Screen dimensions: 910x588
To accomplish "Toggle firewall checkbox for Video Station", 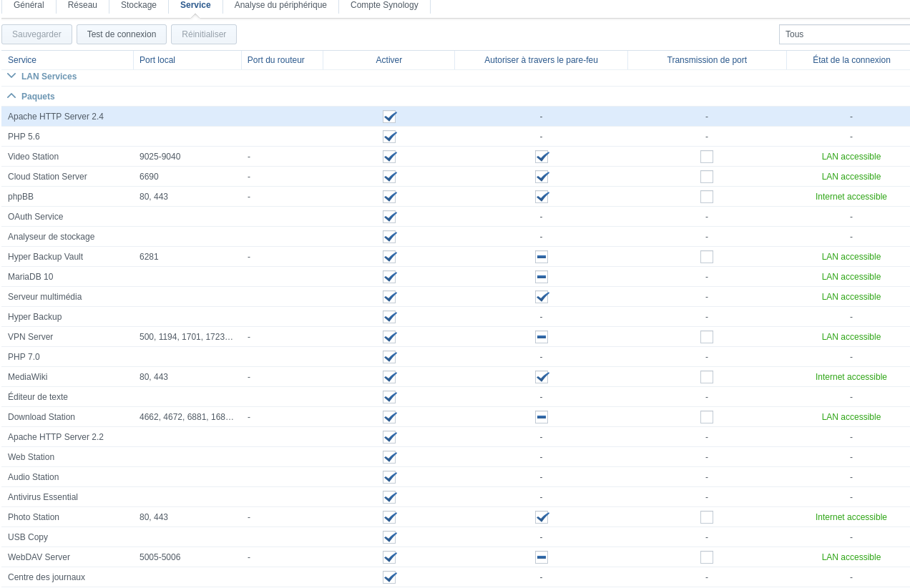I will pos(542,157).
